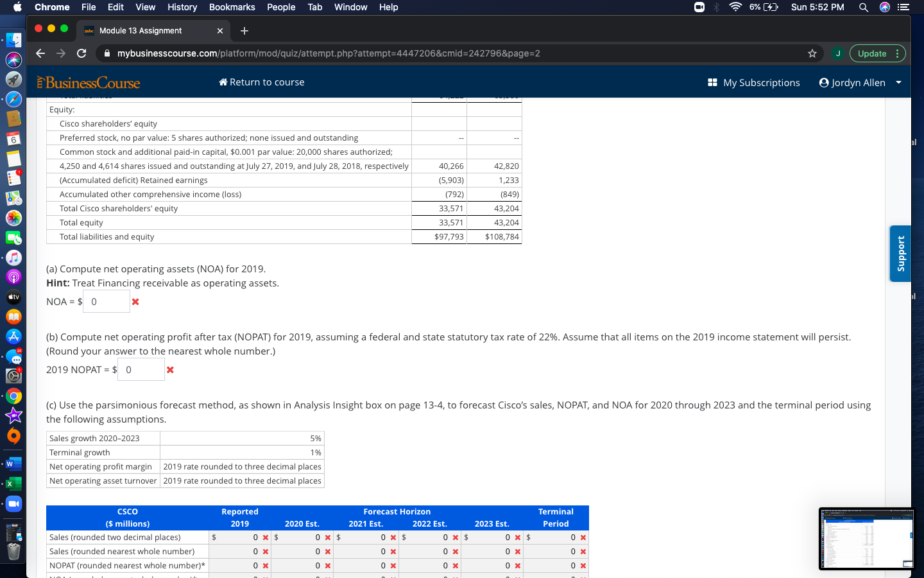Open Zoom from the Dock
924x578 pixels.
click(13, 504)
